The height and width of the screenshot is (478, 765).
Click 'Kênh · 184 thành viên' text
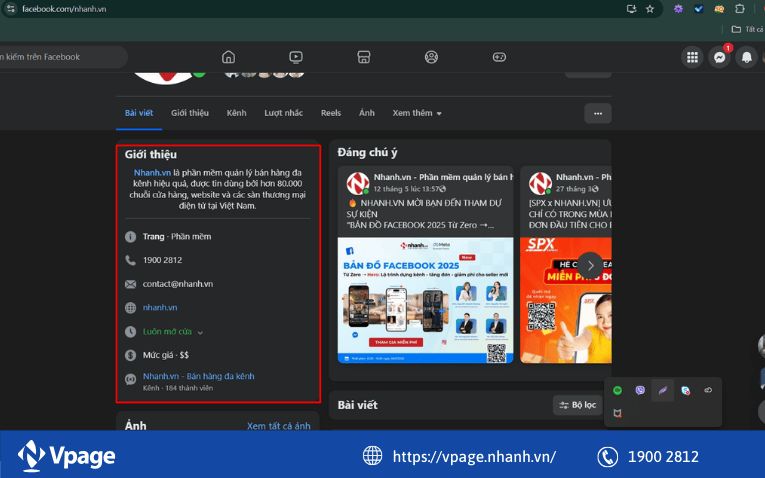(178, 388)
